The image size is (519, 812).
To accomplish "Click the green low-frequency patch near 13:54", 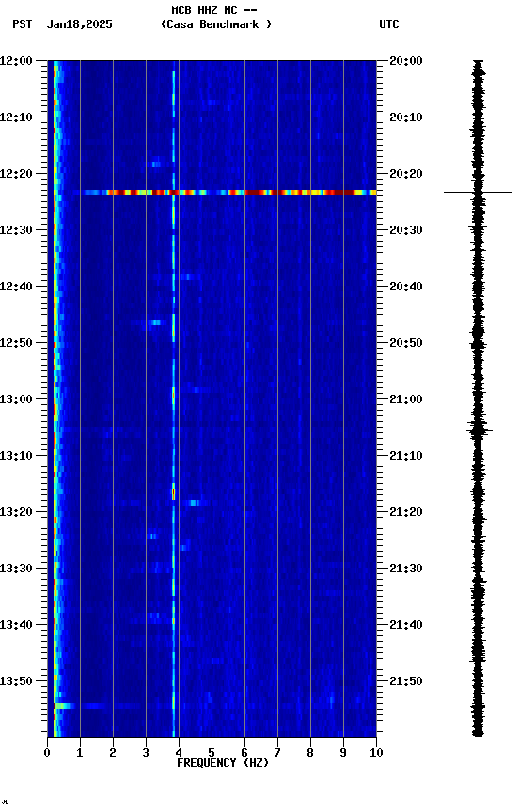I will [64, 705].
